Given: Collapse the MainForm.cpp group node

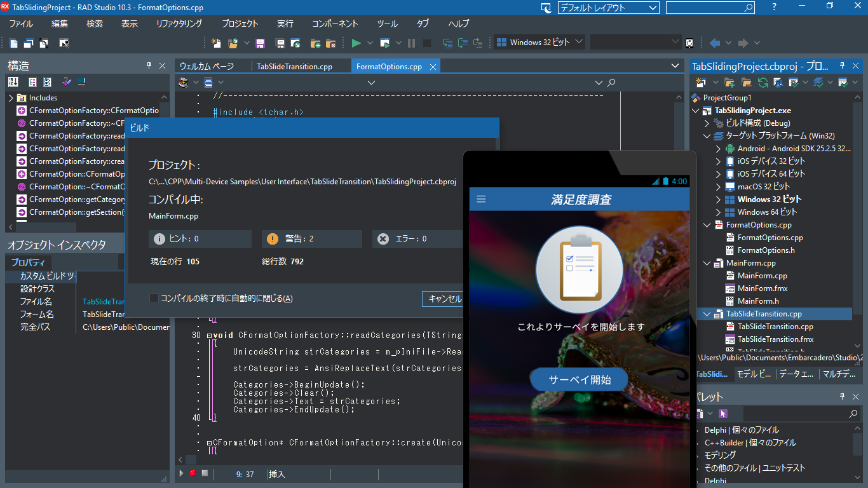Looking at the screenshot, I should tap(707, 263).
